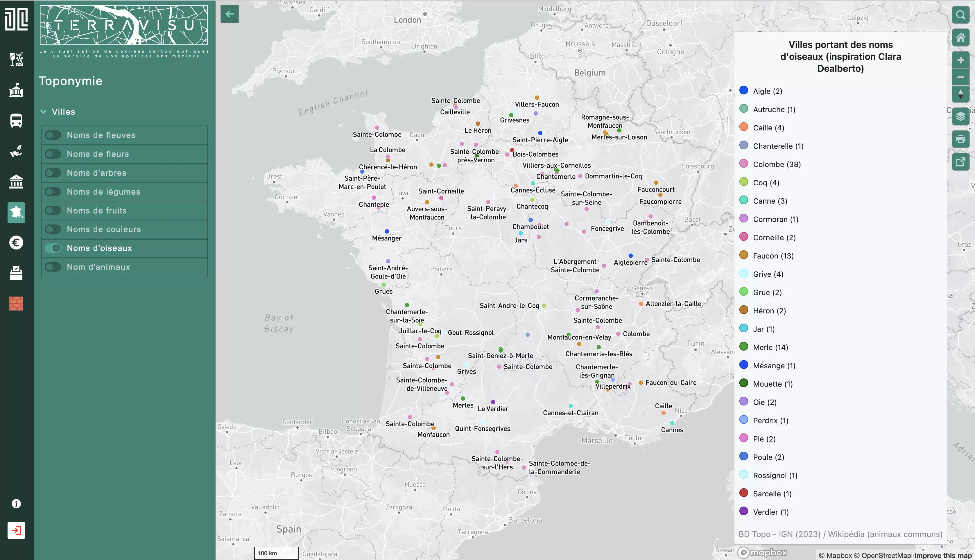Click Improve this map link
The width and height of the screenshot is (975, 560).
click(x=943, y=555)
